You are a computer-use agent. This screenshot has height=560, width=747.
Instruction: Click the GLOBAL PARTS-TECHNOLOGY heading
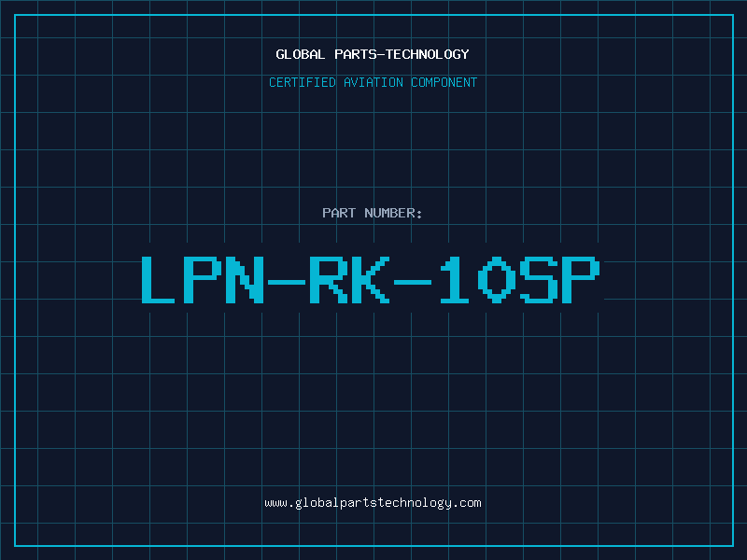373,54
